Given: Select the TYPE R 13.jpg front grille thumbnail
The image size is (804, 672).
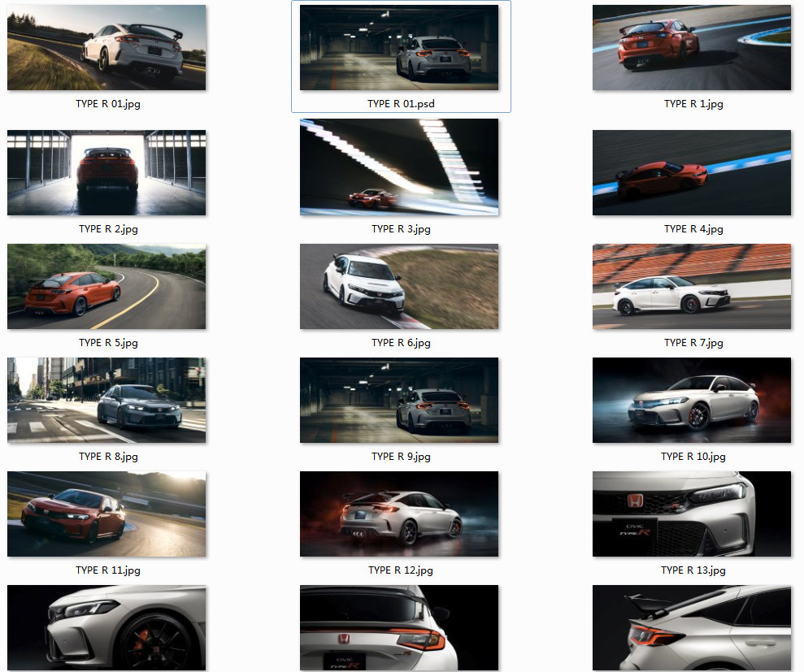Looking at the screenshot, I should point(692,514).
